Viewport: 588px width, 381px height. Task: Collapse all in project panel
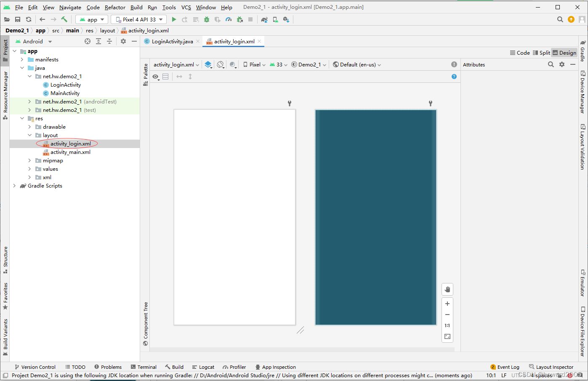tap(109, 41)
